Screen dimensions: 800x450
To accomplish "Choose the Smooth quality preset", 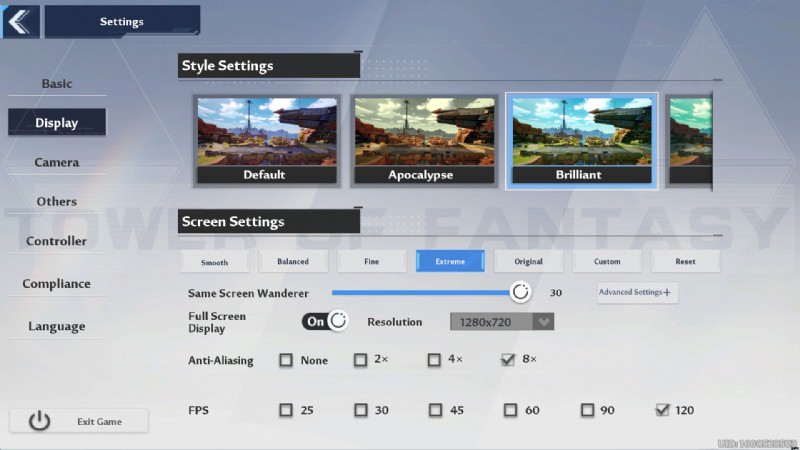I will pyautogui.click(x=214, y=262).
